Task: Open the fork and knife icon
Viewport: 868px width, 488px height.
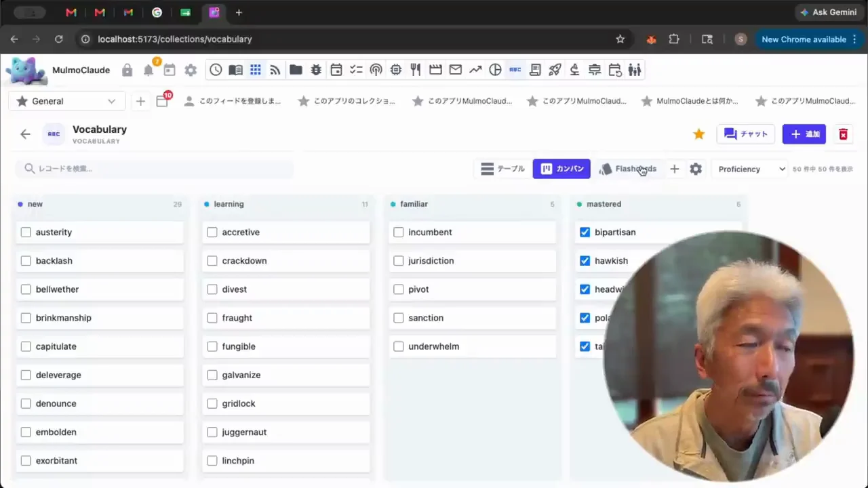Action: 416,70
